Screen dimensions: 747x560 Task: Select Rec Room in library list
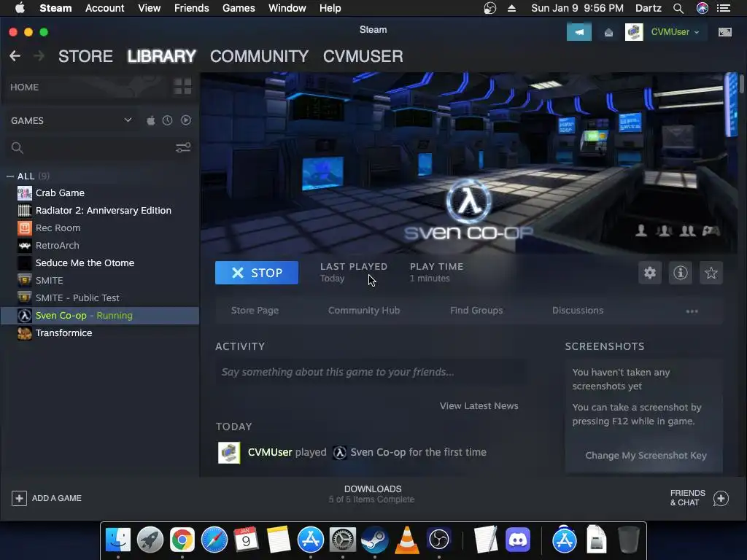pyautogui.click(x=100, y=228)
